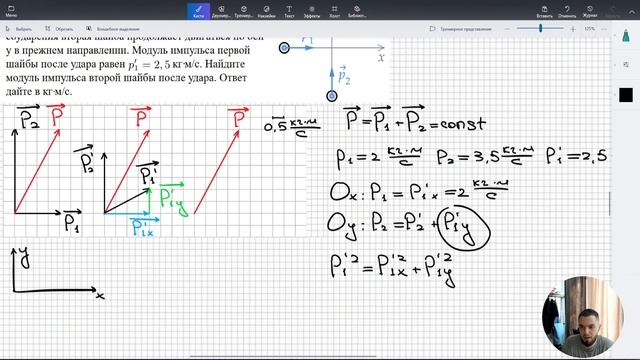
Task: Choose the Magic select (Волшебное выделение) tool
Action: coord(113,29)
